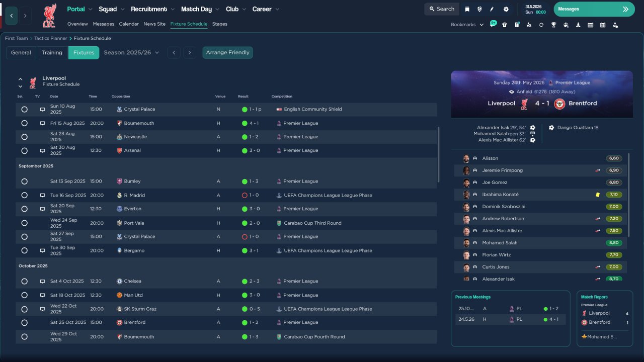Open the Career dropdown menu
The image size is (644, 362).
(x=266, y=9)
